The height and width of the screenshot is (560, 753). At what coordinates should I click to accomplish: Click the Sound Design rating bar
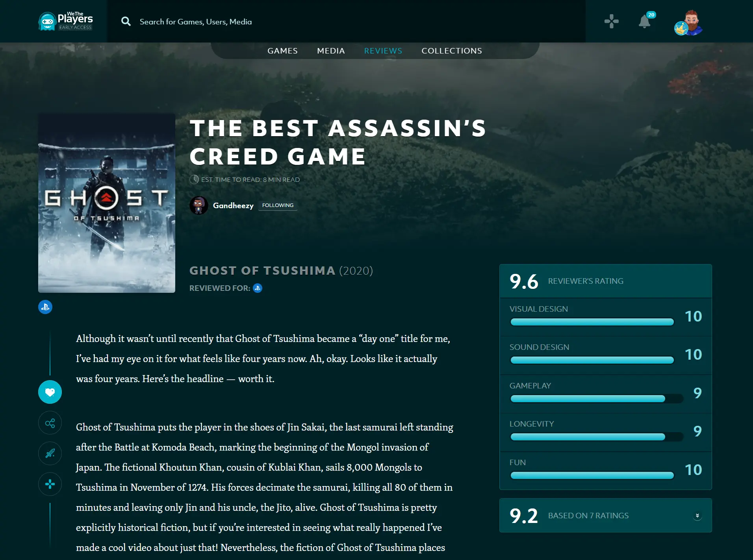[592, 360]
